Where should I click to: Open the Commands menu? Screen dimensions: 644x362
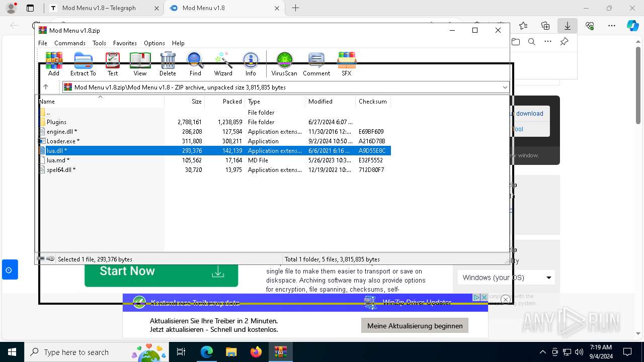(70, 43)
